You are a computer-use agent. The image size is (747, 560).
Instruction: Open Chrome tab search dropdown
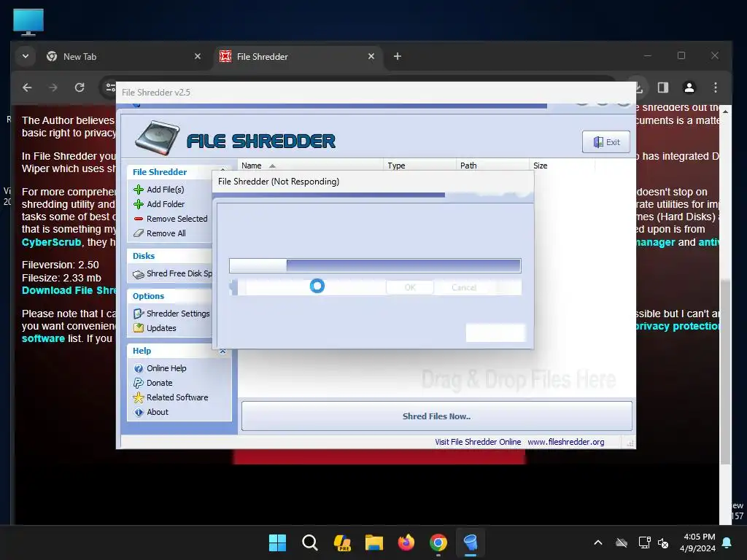[26, 56]
